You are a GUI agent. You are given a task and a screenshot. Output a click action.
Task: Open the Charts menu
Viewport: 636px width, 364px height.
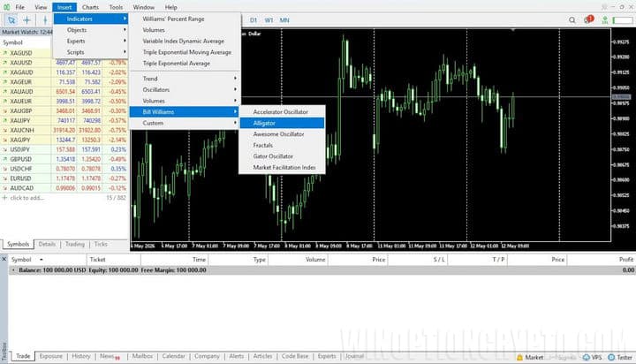90,7
